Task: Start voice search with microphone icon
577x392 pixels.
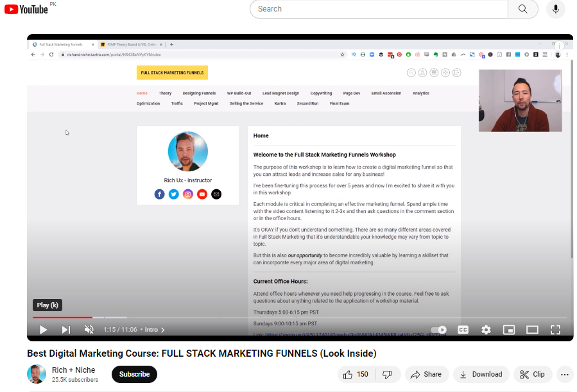Action: click(x=556, y=9)
